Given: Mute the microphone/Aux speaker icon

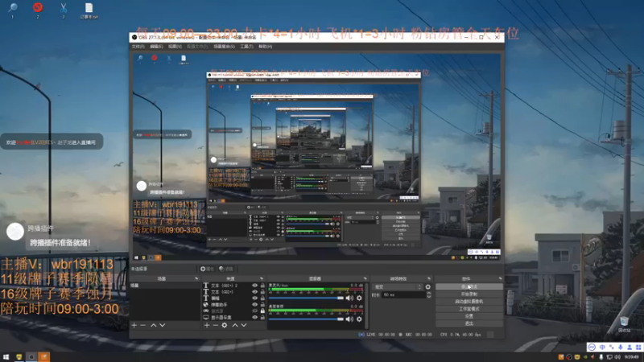Looking at the screenshot, I should click(x=349, y=298).
